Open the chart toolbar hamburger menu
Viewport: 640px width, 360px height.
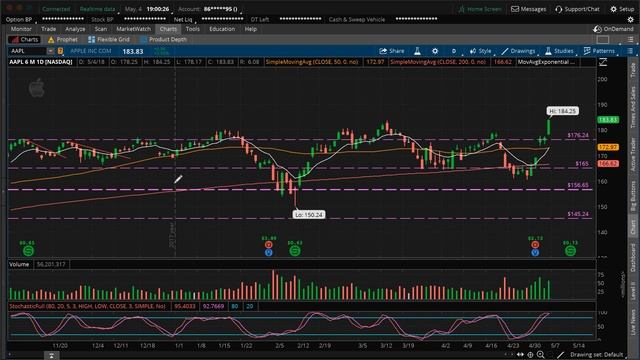coord(630,51)
